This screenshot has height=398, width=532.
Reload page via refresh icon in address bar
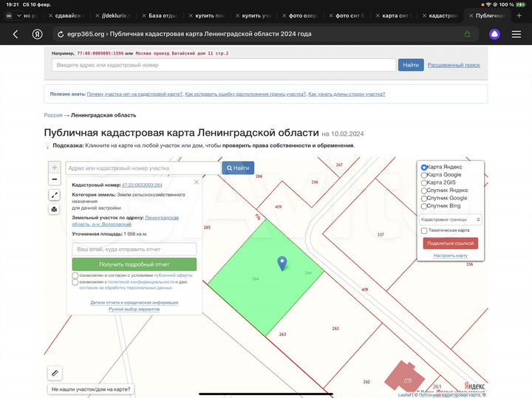61,34
